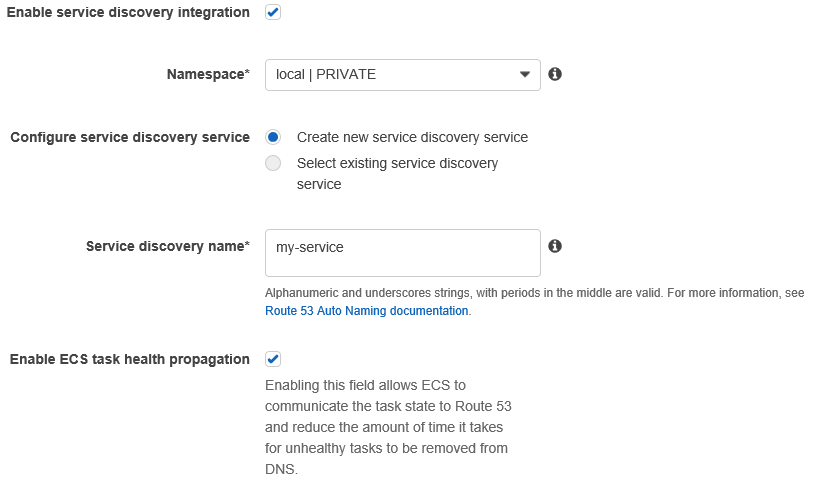Click the info icon beside Namespace dropdown
This screenshot has width=813, height=488.
coord(555,74)
